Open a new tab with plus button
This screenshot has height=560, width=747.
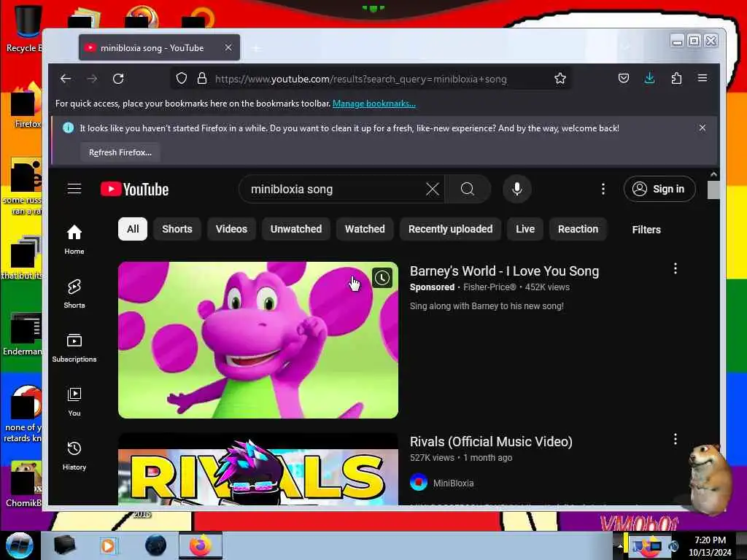coord(256,48)
